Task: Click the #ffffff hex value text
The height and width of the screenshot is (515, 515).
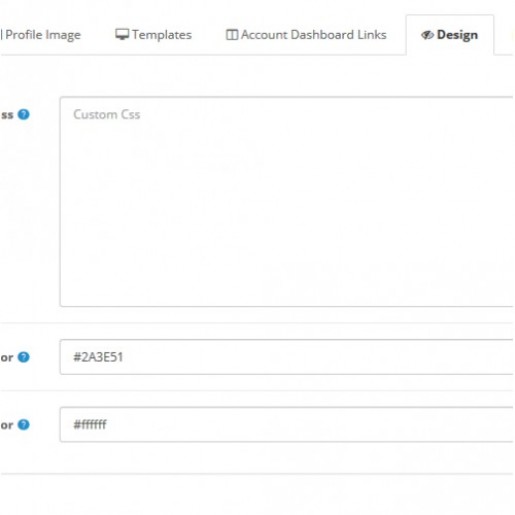Action: [90, 424]
